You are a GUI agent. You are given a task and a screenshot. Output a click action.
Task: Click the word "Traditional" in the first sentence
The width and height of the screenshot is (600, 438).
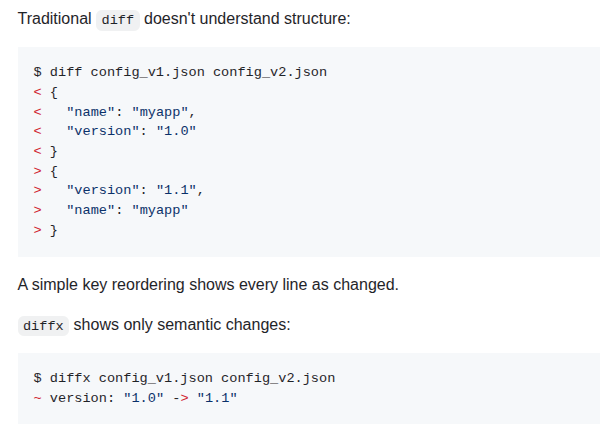(55, 19)
